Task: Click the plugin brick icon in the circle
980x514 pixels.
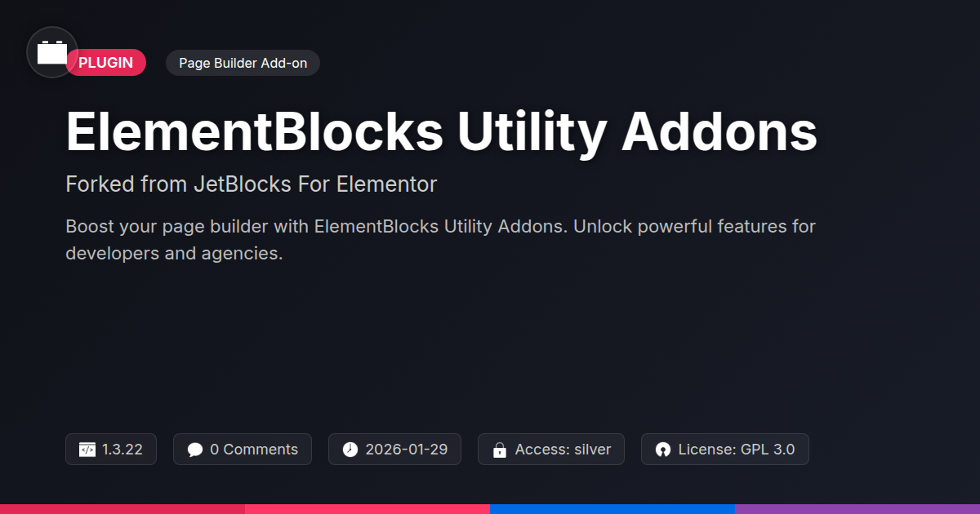Action: (52, 53)
